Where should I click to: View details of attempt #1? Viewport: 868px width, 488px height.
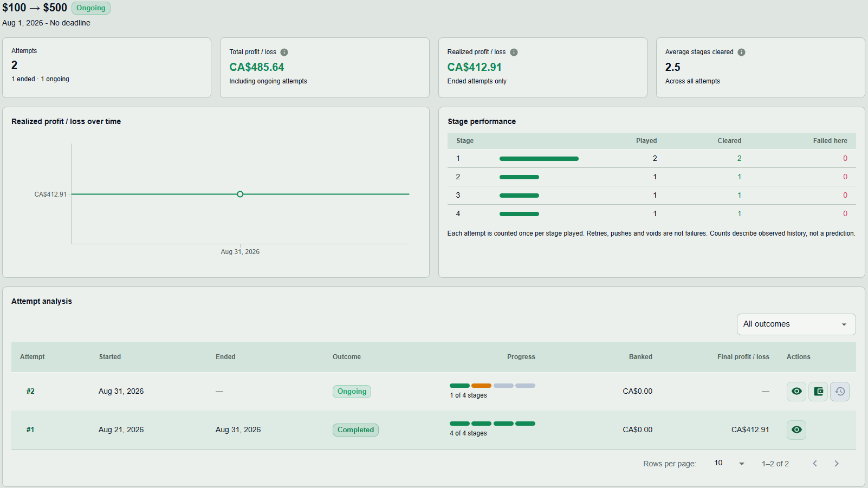point(796,430)
